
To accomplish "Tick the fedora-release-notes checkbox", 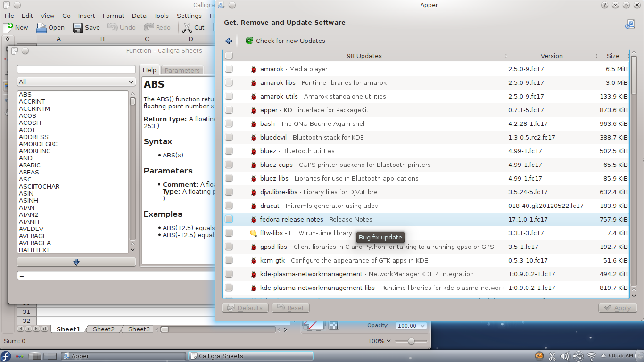I will [229, 220].
